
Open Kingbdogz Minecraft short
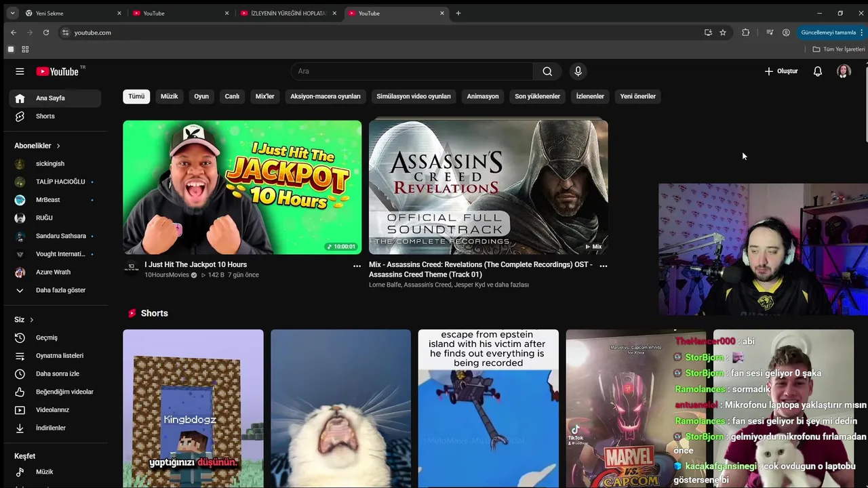(193, 409)
